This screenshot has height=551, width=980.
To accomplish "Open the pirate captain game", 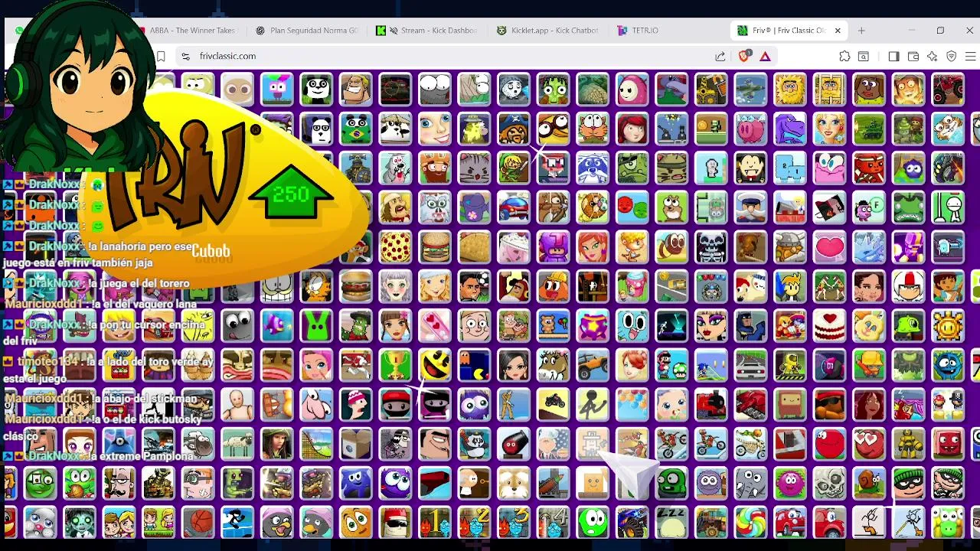I will click(514, 129).
